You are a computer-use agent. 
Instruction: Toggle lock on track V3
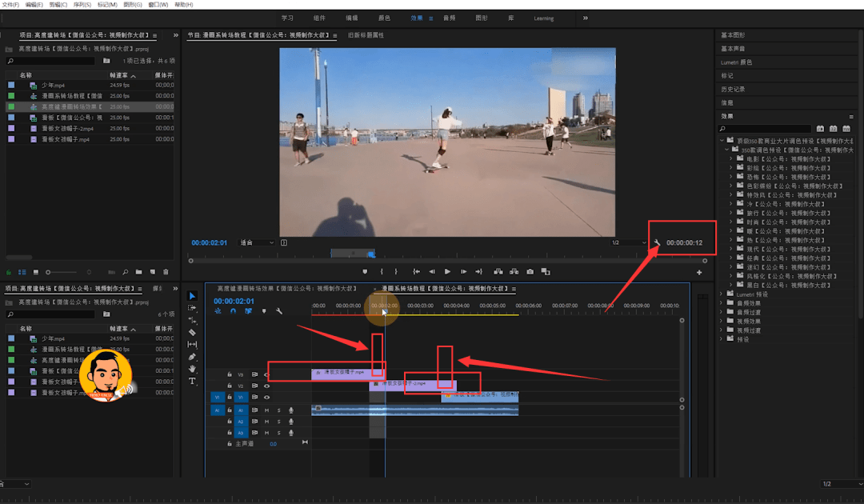(230, 374)
